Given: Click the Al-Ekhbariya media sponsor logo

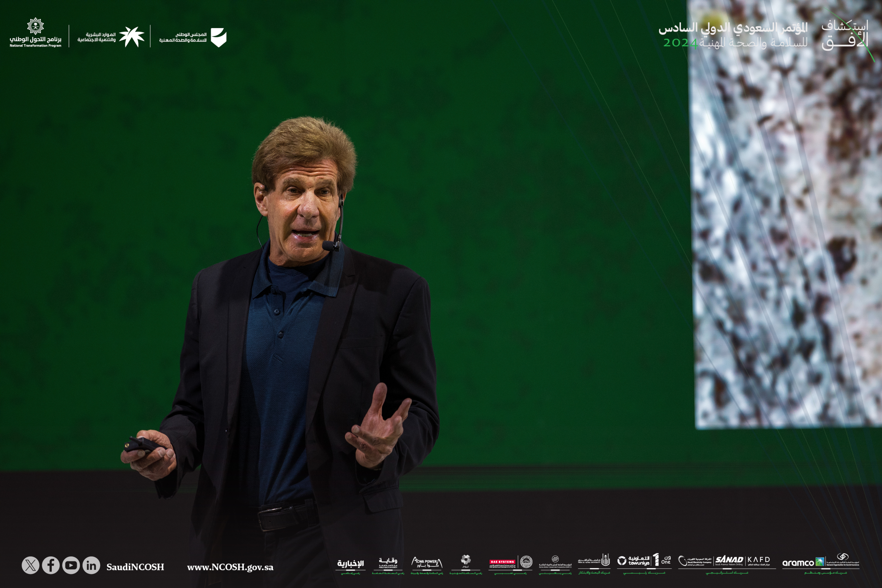Looking at the screenshot, I should (350, 563).
